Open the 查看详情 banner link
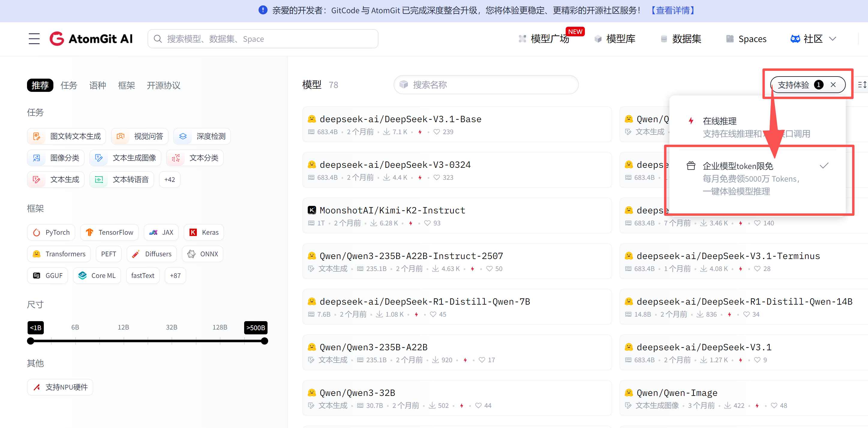The width and height of the screenshot is (868, 428). click(672, 10)
